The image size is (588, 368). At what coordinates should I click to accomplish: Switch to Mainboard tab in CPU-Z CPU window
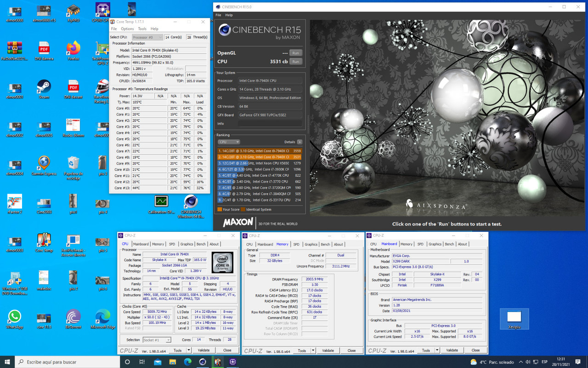pos(141,244)
